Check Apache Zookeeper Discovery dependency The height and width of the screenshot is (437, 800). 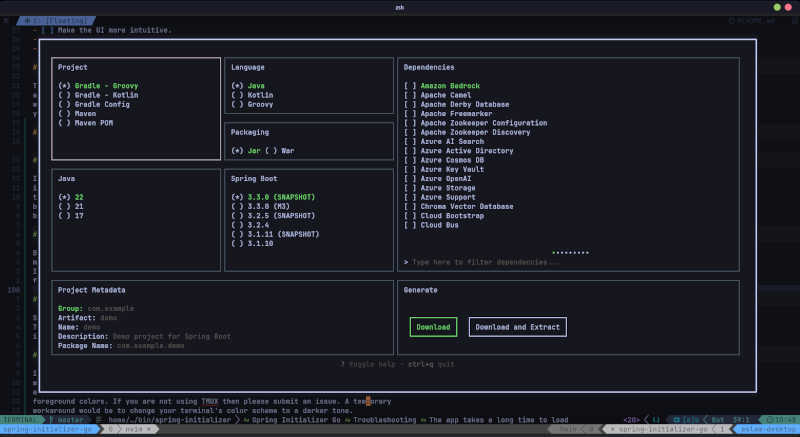pyautogui.click(x=467, y=132)
